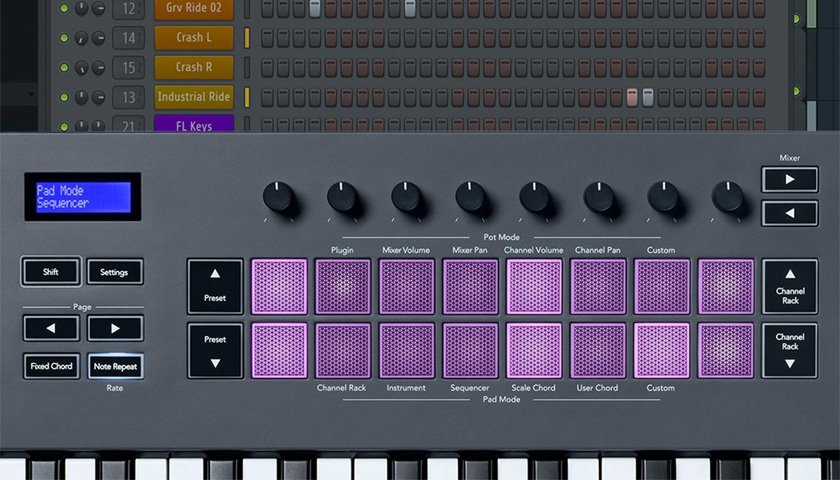Tap the Scale Chord pad mode pad
The height and width of the screenshot is (480, 840).
pyautogui.click(x=534, y=351)
